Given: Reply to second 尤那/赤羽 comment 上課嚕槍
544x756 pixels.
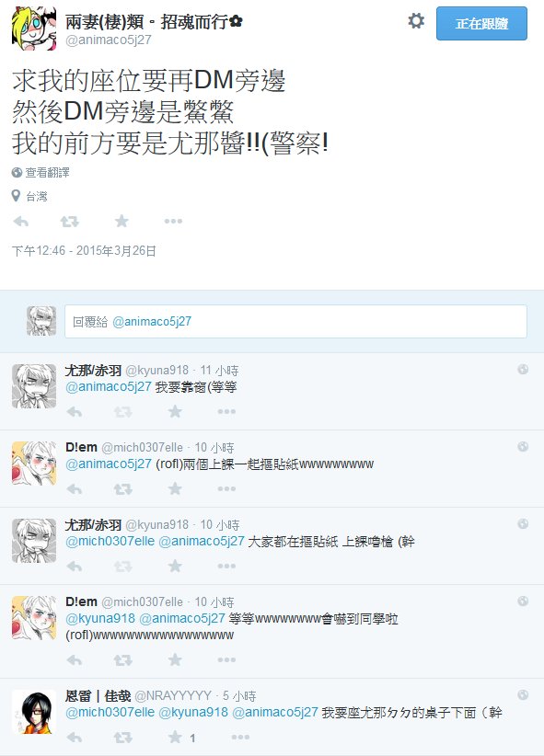Looking at the screenshot, I should pyautogui.click(x=75, y=566).
